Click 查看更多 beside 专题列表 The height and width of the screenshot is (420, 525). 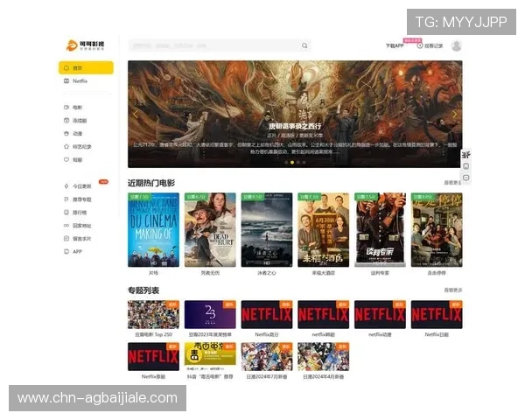pyautogui.click(x=452, y=290)
